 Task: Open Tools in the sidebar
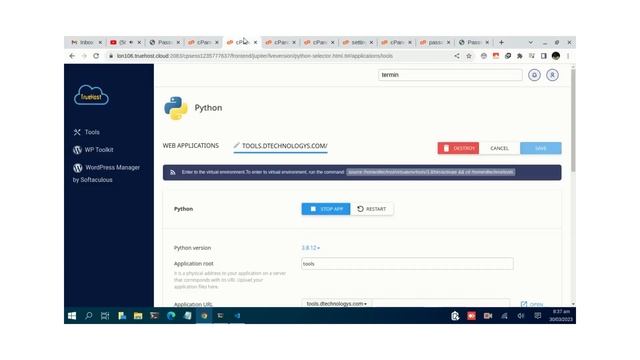(87, 132)
